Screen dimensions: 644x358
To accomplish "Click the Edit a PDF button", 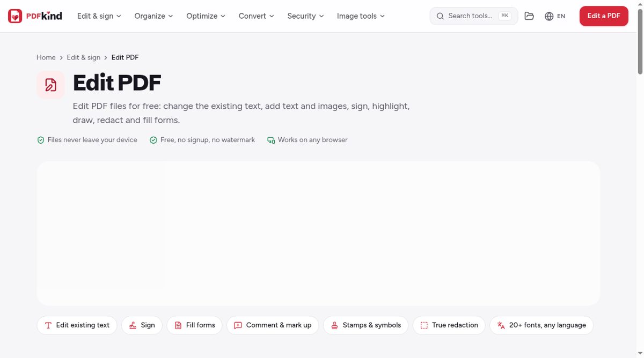I will 604,16.
